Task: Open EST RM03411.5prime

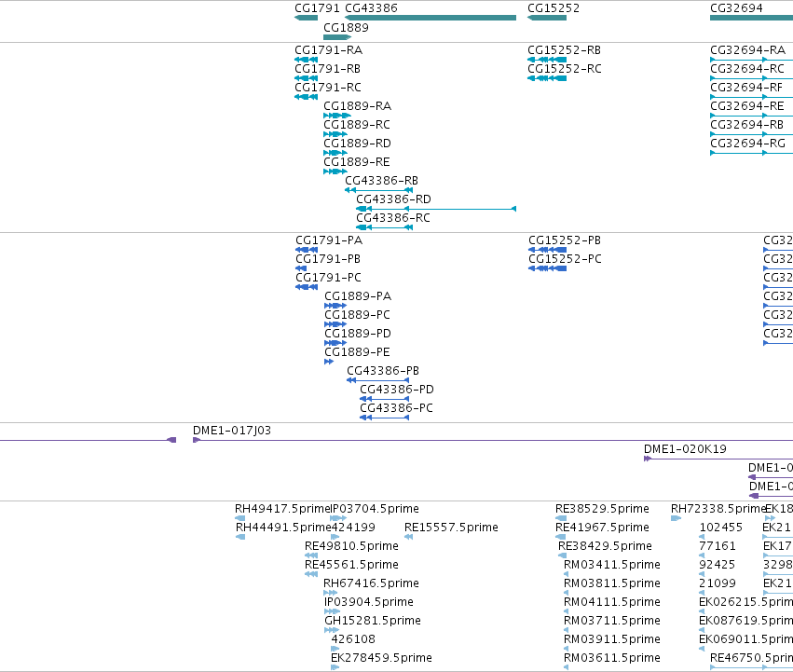Action: tap(566, 574)
